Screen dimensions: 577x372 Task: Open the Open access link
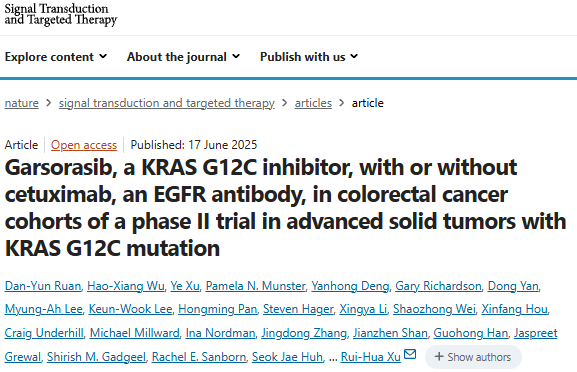coord(84,145)
